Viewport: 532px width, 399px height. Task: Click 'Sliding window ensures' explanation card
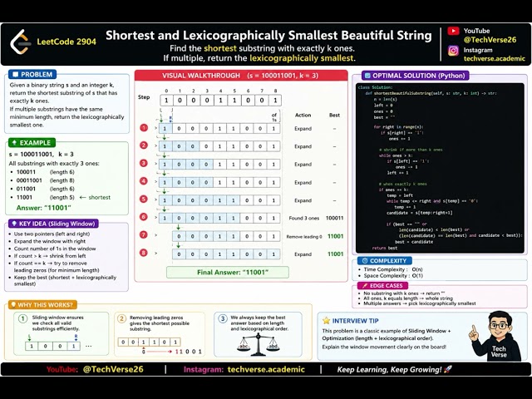(x=61, y=333)
